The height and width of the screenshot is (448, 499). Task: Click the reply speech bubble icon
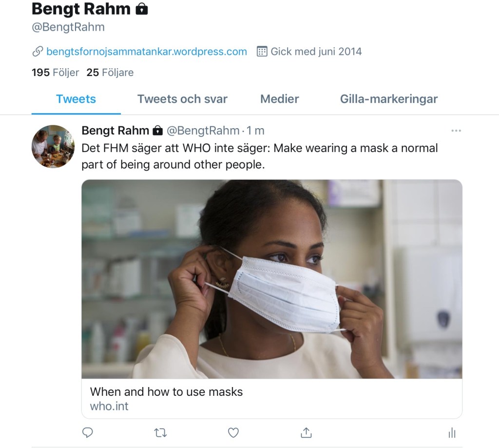88,432
